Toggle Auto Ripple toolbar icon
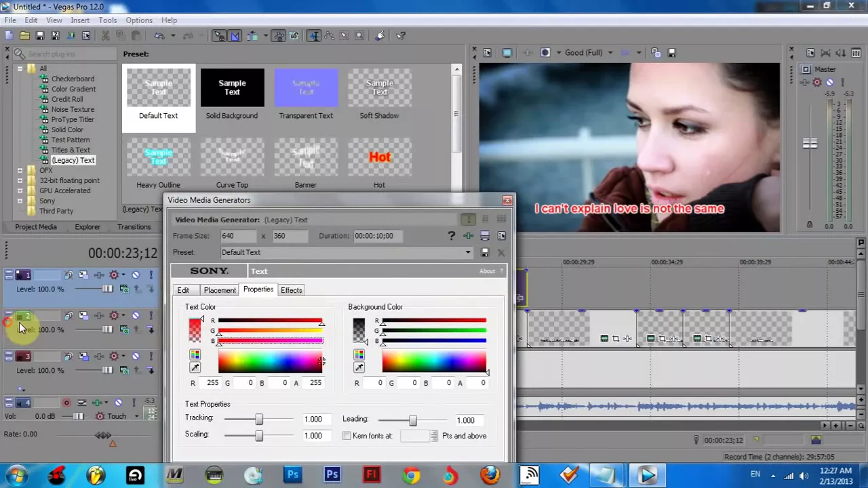Image resolution: width=868 pixels, height=488 pixels. pos(252,36)
